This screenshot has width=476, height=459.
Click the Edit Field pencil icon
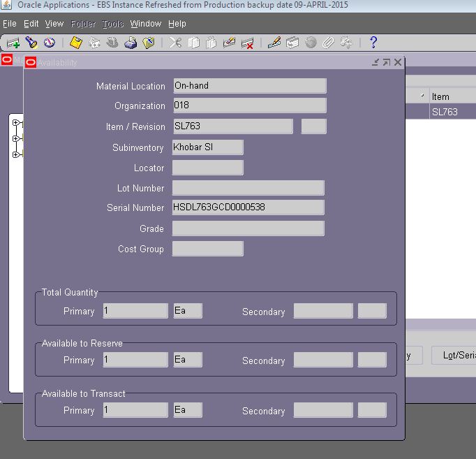point(274,43)
